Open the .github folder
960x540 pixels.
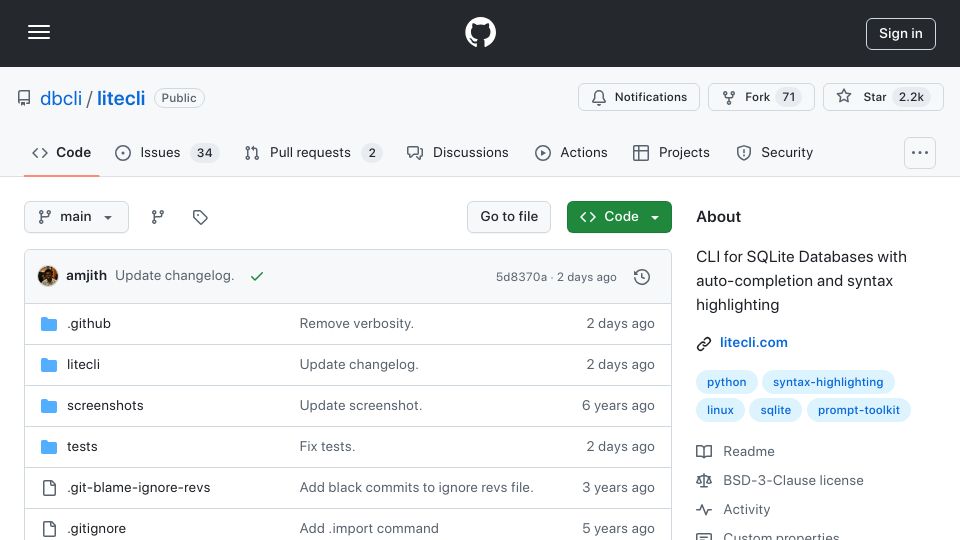tap(89, 323)
